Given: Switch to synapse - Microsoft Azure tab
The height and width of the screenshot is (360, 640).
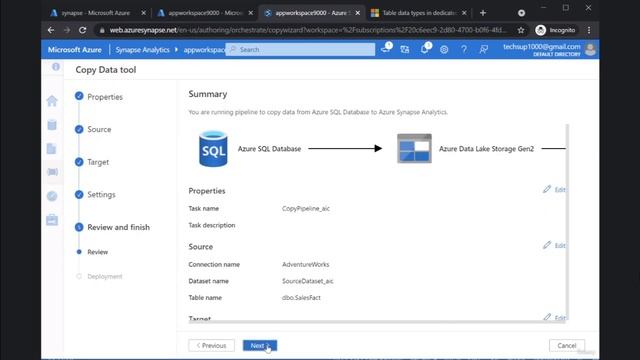Looking at the screenshot, I should pos(96,13).
